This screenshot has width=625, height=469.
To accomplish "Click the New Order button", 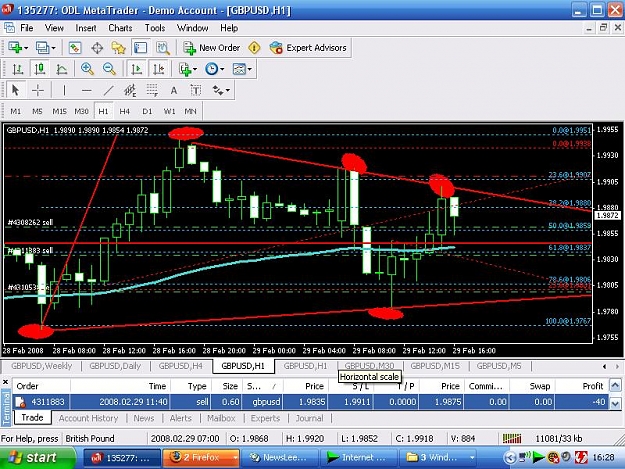I will coord(211,48).
